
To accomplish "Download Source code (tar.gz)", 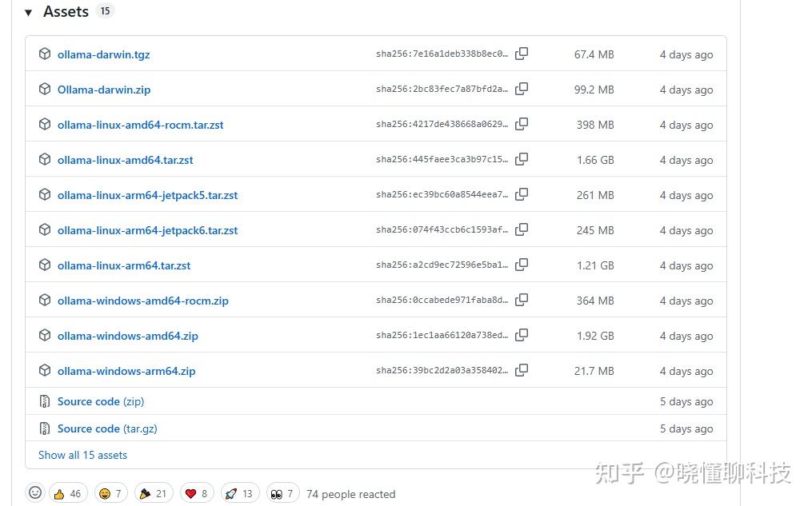I will coord(107,428).
